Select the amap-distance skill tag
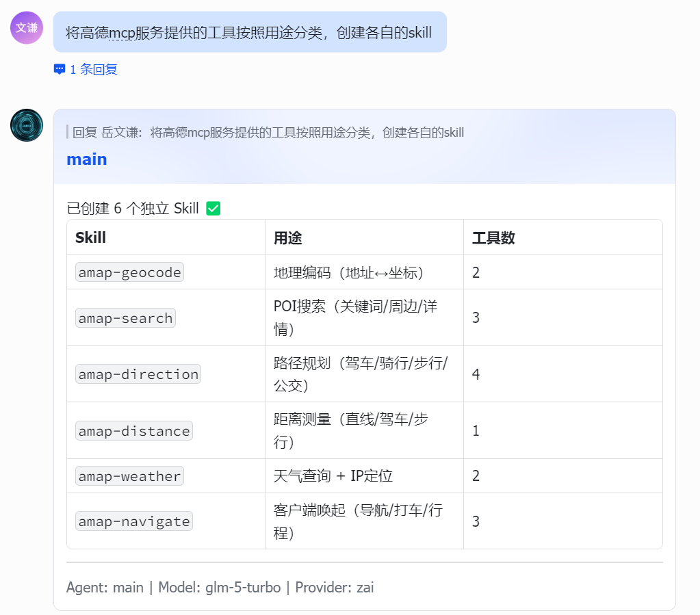This screenshot has width=700, height=615. 134,430
